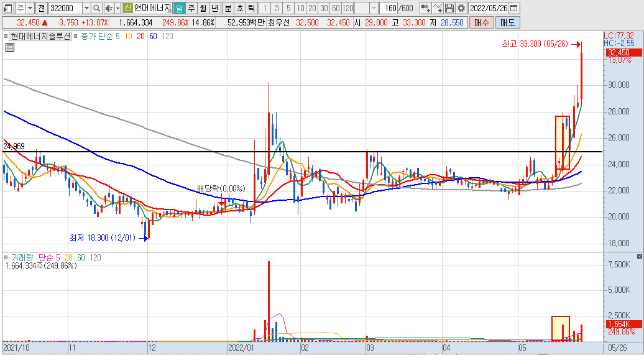
Task: Expand the speaker options dropdown arrow
Action: [x=117, y=8]
